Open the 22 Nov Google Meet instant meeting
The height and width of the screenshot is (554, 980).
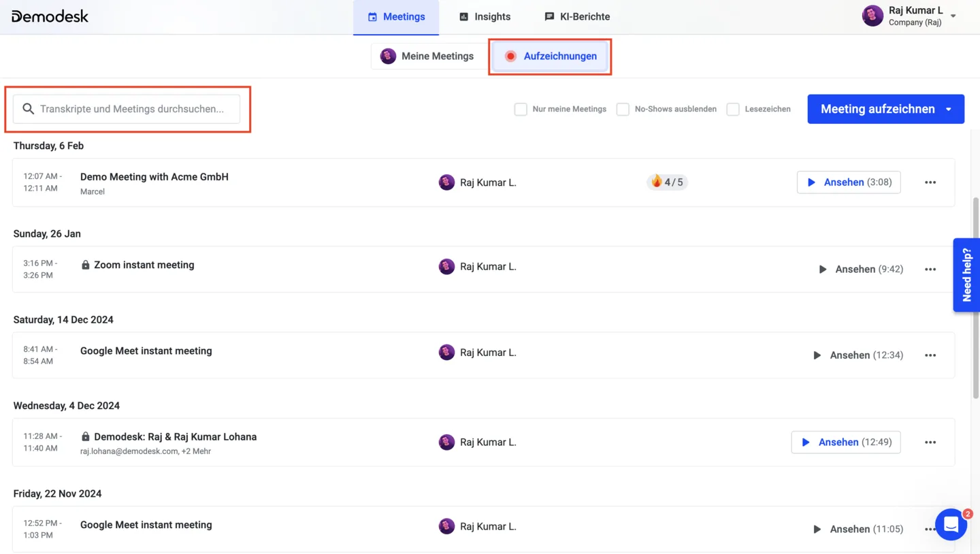click(x=146, y=525)
